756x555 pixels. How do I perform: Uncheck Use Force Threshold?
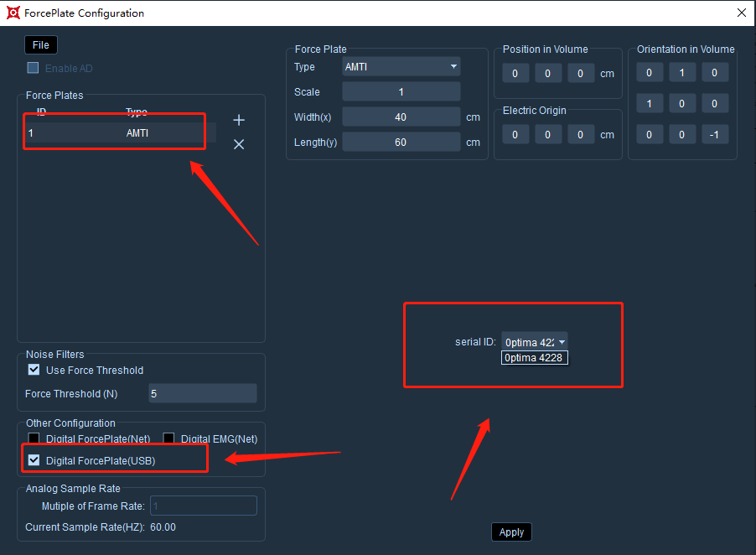coord(34,370)
